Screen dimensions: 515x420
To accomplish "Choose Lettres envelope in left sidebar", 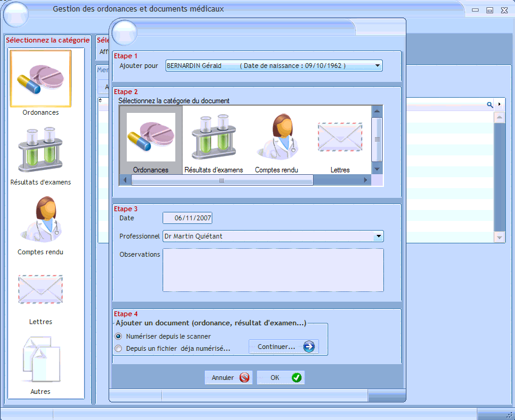I will click(41, 290).
